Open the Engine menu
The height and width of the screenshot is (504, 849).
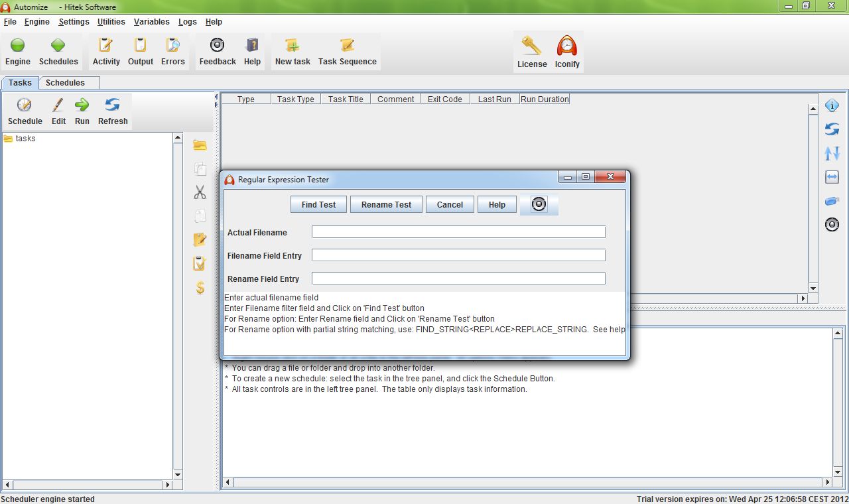[x=37, y=22]
